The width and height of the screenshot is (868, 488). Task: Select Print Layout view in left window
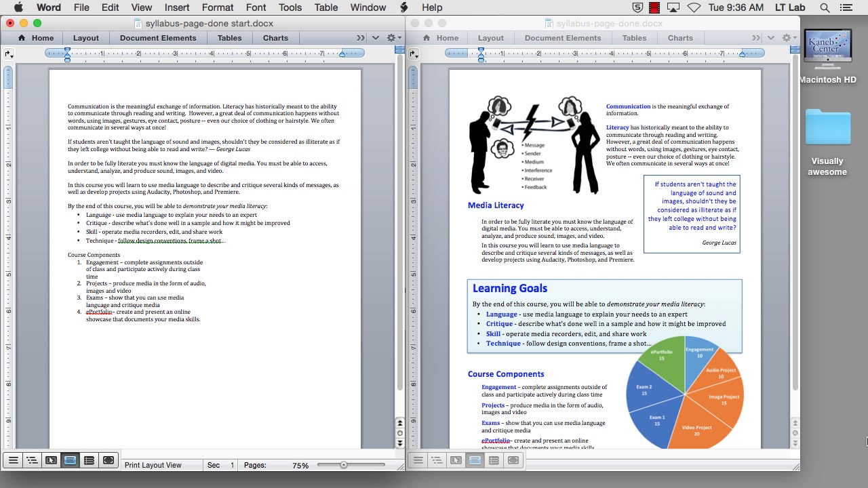point(70,460)
